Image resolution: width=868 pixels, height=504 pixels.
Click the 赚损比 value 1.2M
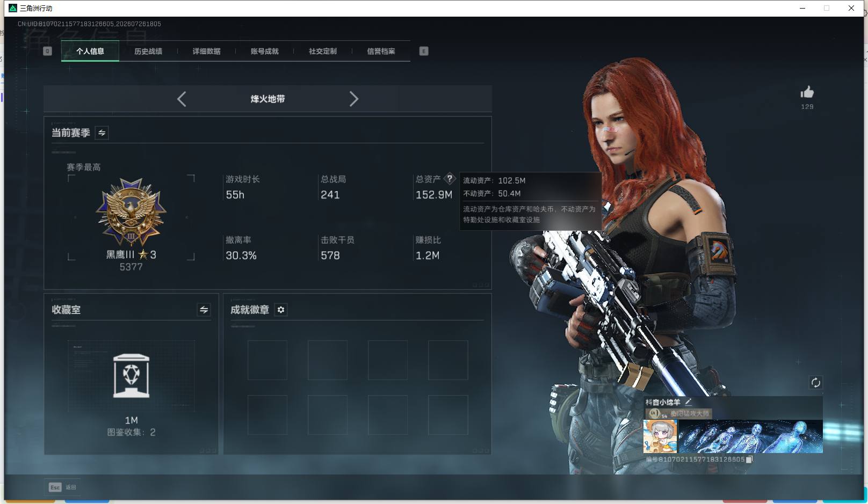428,255
